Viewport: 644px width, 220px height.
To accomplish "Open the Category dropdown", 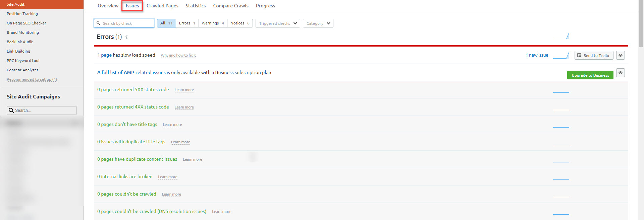I will [x=318, y=23].
